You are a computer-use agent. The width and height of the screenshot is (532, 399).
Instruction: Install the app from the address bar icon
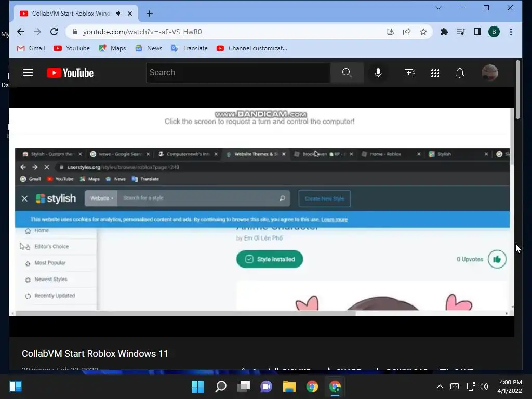pos(390,32)
